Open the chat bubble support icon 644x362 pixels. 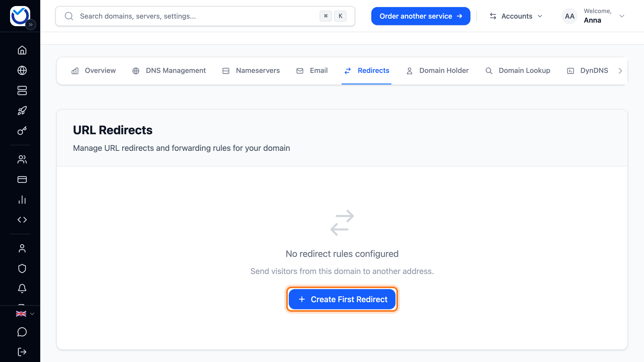click(22, 332)
